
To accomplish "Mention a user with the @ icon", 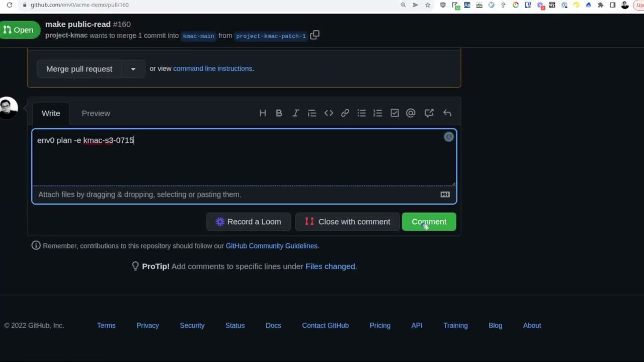I will 411,113.
